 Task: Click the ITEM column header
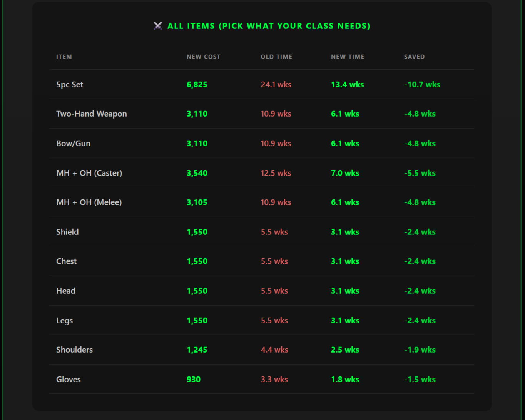64,57
